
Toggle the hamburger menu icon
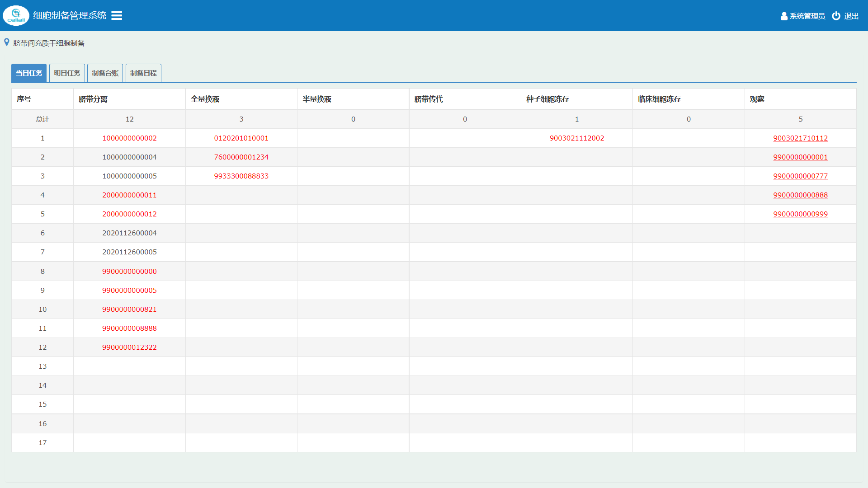(x=117, y=16)
